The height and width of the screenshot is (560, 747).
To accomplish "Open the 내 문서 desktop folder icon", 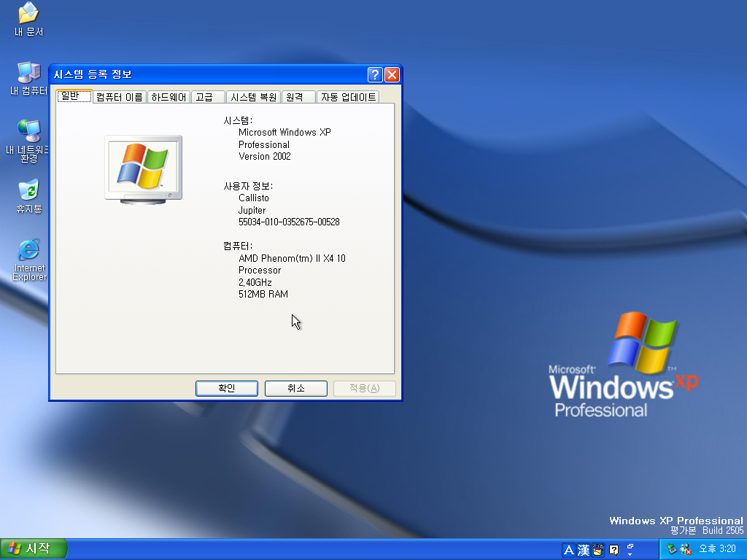I will 28,14.
